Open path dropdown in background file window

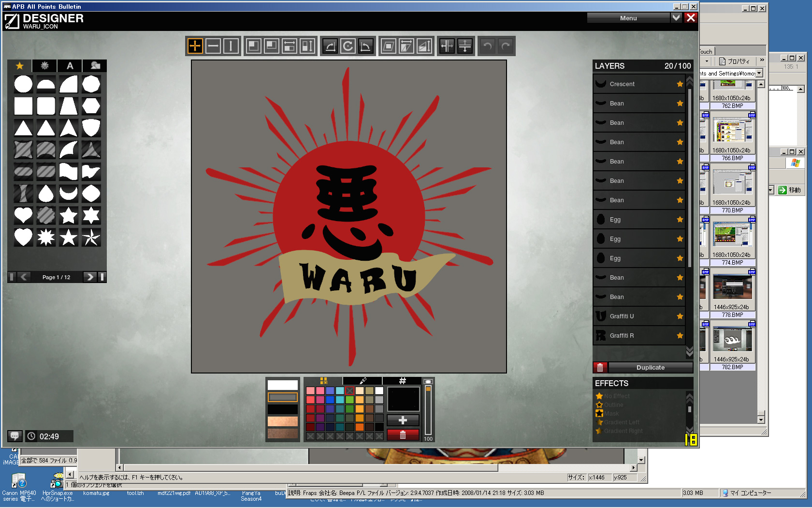(x=759, y=73)
